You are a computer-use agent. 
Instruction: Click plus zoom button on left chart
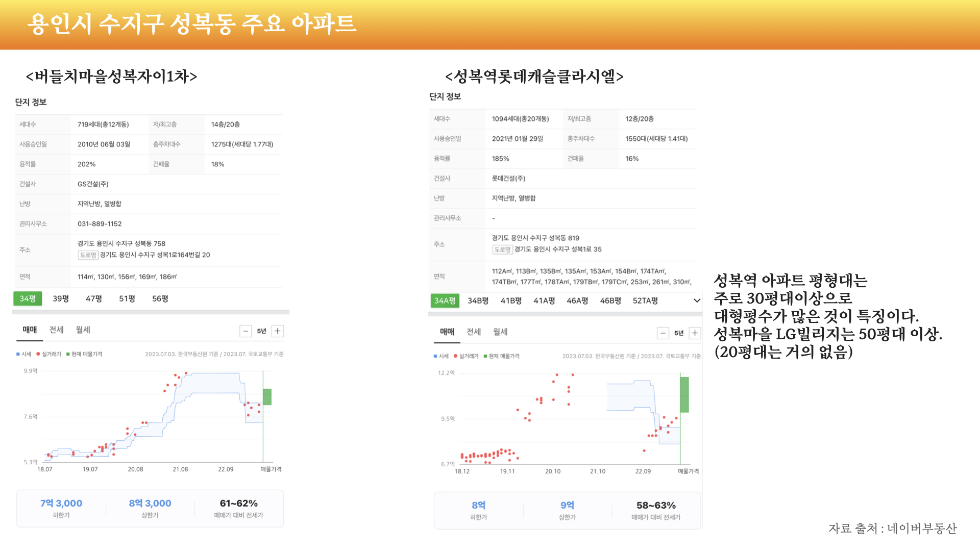click(x=278, y=331)
